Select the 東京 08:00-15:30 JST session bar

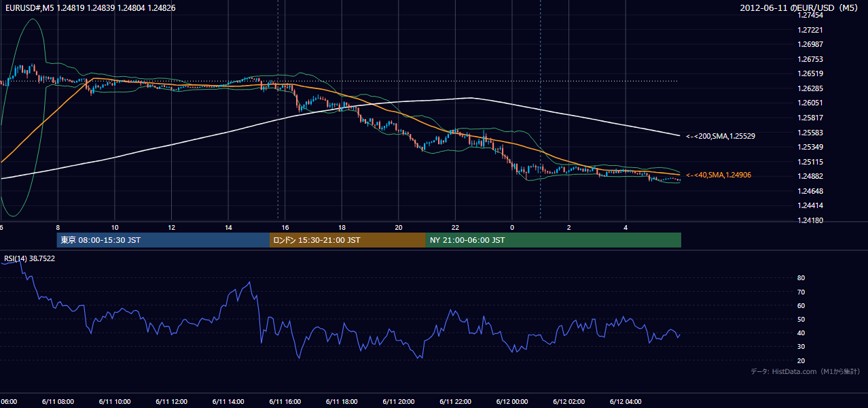pos(164,240)
